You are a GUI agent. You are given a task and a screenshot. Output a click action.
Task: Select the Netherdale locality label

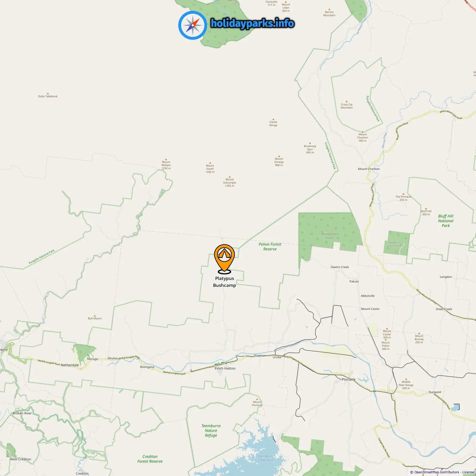coord(70,365)
